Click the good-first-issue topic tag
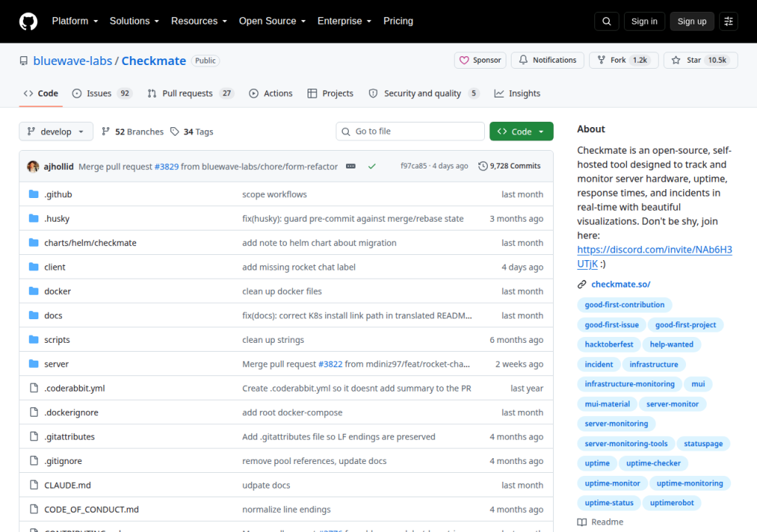 pyautogui.click(x=611, y=325)
